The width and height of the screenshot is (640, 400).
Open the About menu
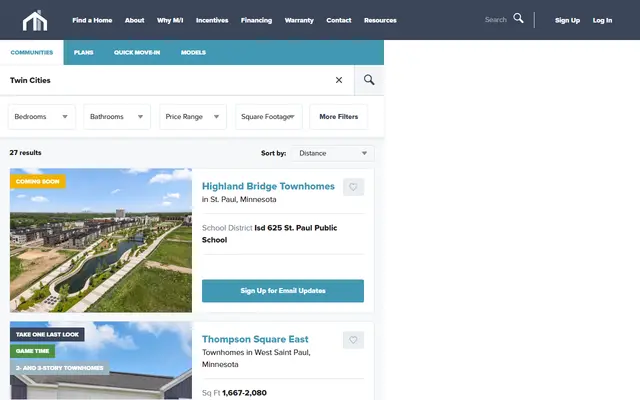click(x=134, y=20)
